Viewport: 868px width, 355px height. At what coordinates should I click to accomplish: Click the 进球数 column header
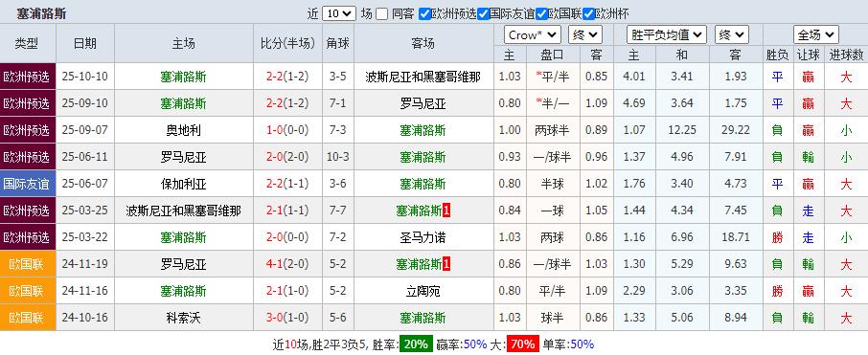(846, 55)
